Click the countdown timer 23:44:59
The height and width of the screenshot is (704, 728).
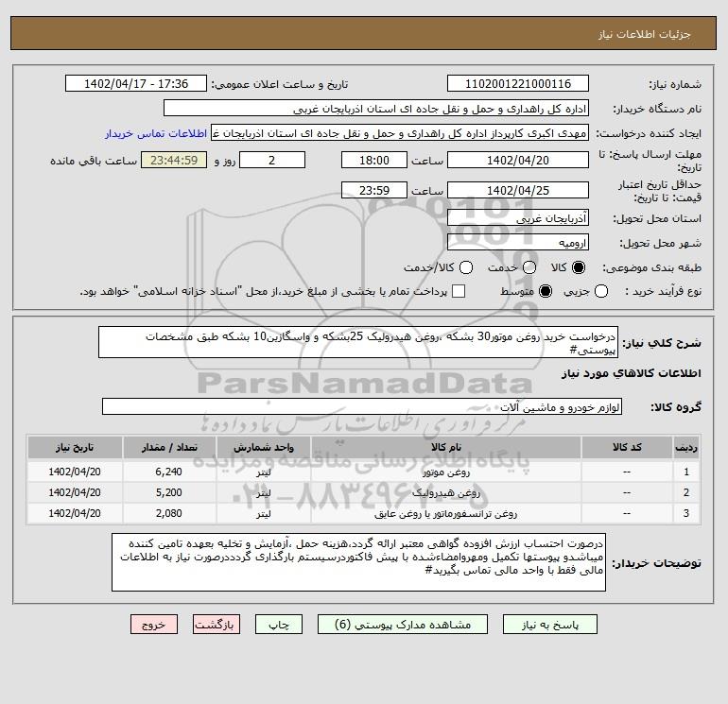174,160
